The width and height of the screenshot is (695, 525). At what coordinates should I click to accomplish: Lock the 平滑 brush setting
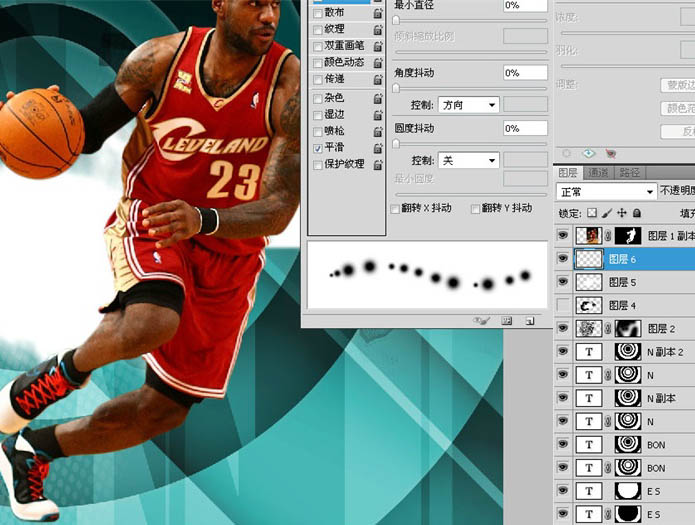(378, 148)
